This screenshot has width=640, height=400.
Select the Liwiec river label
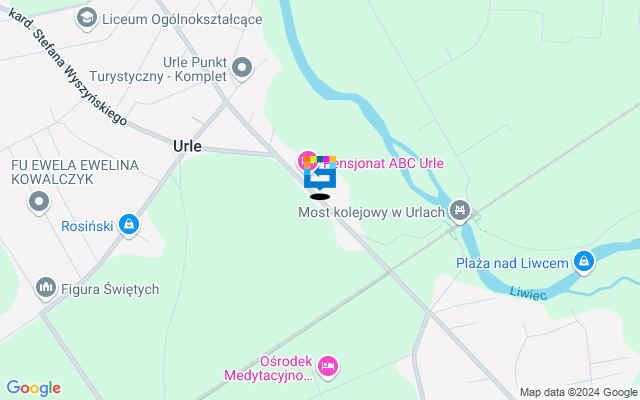coord(528,293)
